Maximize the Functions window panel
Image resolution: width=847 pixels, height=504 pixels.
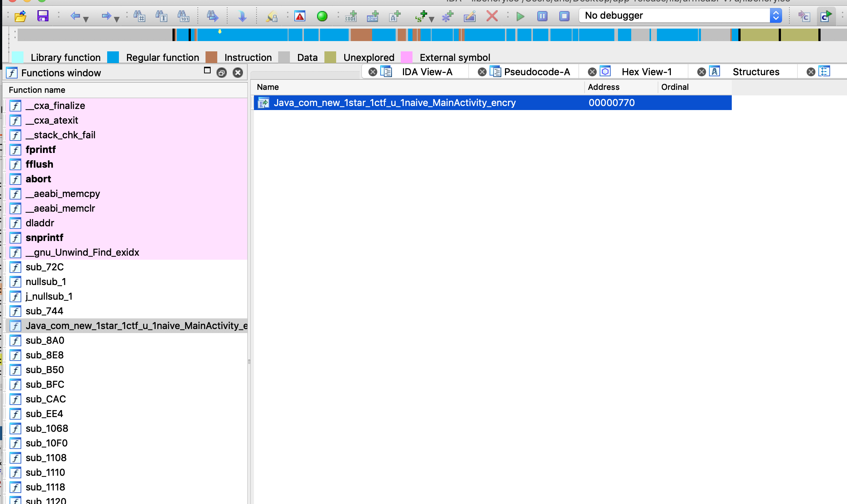[207, 70]
